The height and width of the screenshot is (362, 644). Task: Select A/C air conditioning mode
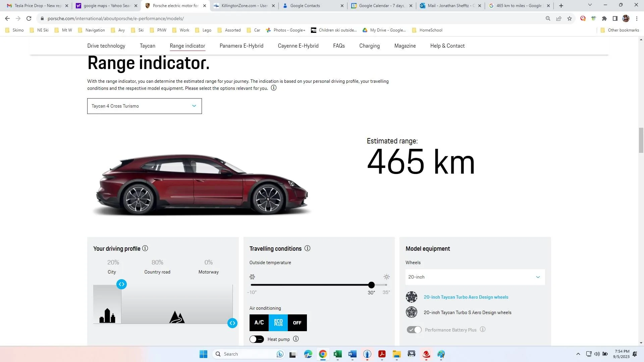(259, 323)
